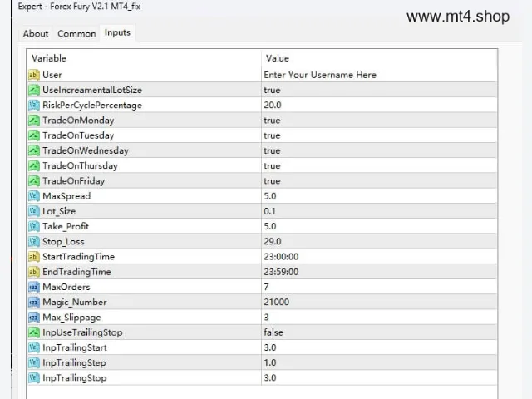Click the double icon beside Take_Profit
This screenshot has height=399, width=532.
(x=33, y=226)
